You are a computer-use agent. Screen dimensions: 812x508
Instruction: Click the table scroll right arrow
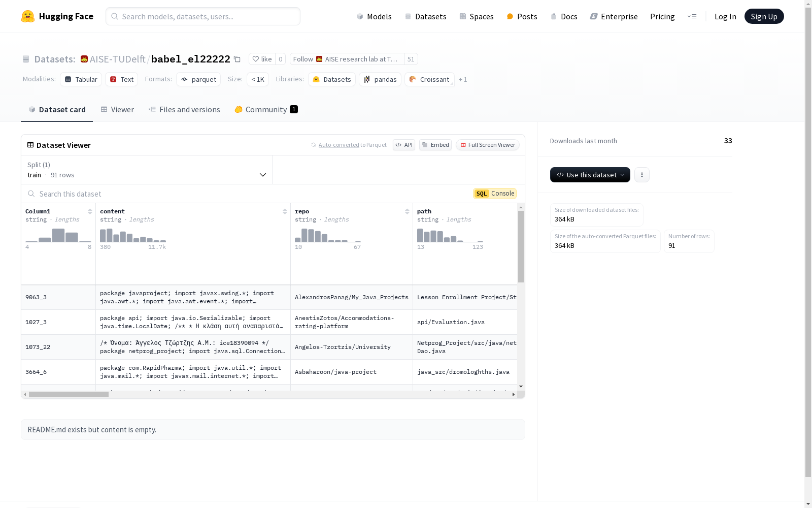(x=514, y=394)
